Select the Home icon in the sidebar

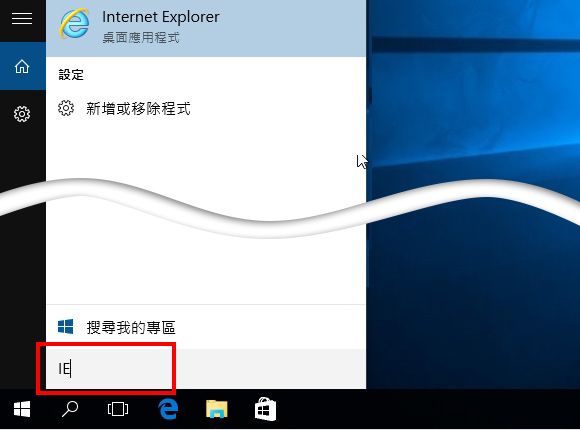22,67
